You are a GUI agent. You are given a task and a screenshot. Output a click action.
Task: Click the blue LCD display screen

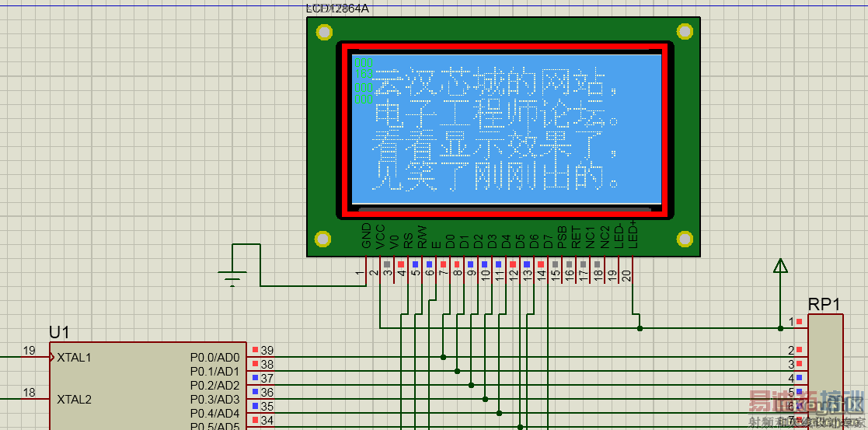(x=507, y=129)
